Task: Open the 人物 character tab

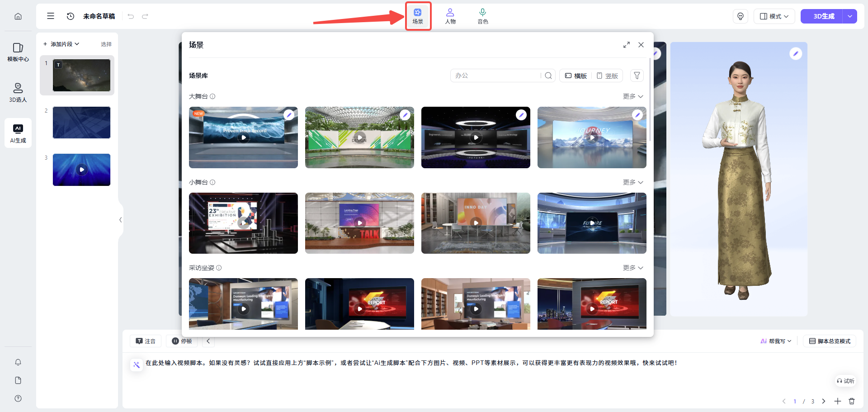Action: [x=450, y=16]
